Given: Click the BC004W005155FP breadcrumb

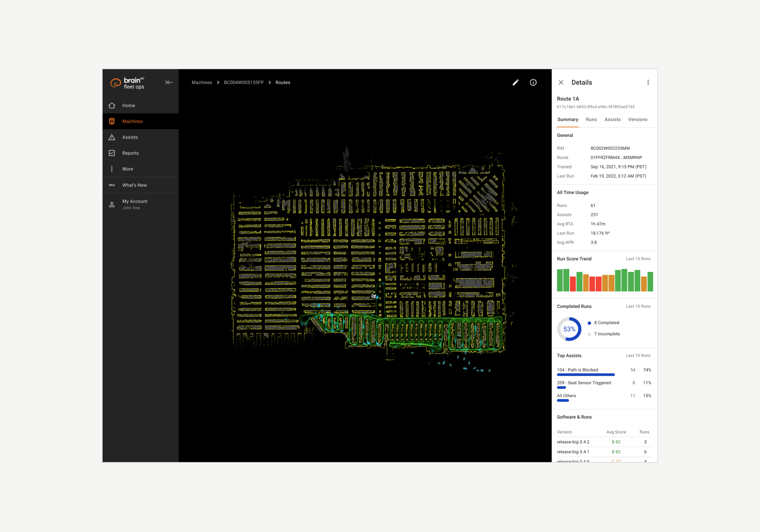Looking at the screenshot, I should (x=244, y=82).
